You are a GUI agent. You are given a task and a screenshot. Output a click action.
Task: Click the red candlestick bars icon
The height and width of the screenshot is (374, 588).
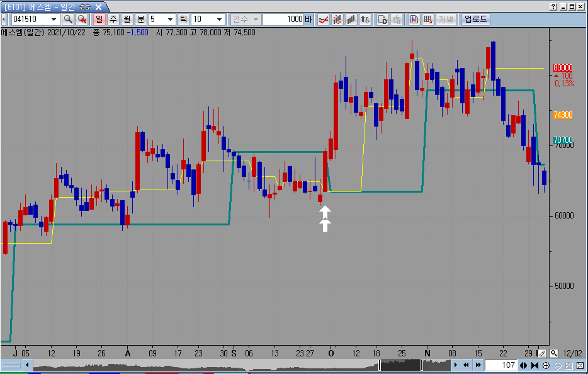337,20
